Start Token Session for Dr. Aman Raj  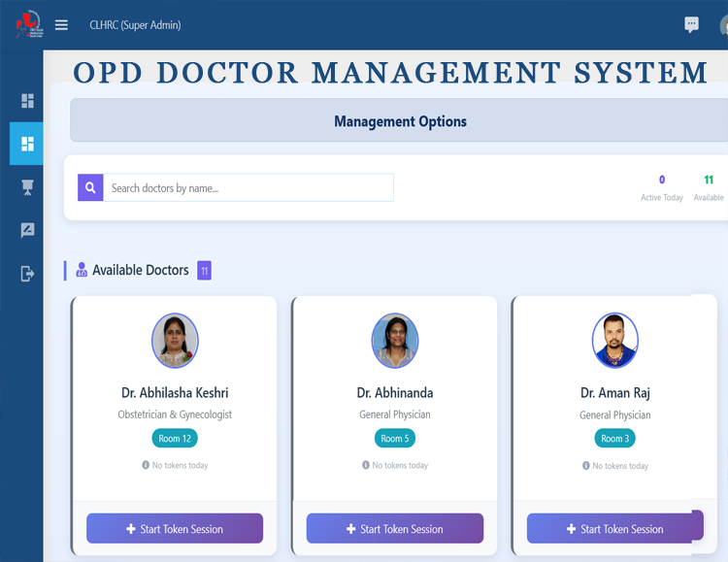coord(614,529)
